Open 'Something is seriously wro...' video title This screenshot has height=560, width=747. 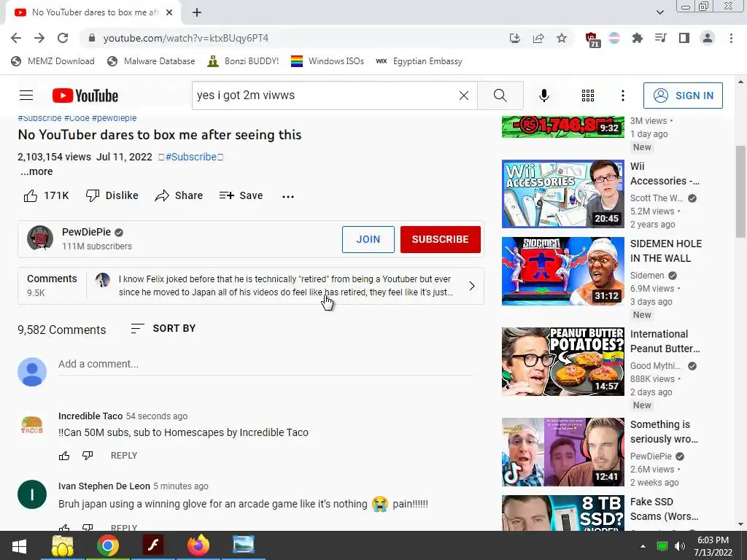point(664,432)
